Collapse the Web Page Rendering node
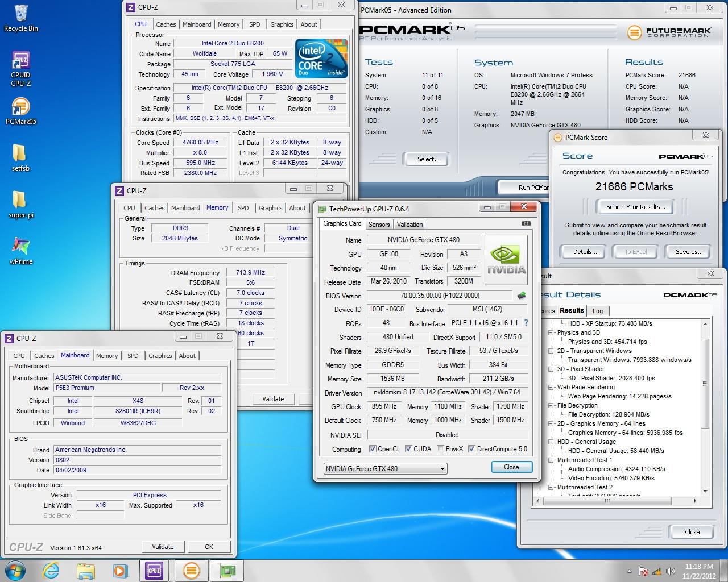Image resolution: width=728 pixels, height=582 pixels. pyautogui.click(x=551, y=387)
